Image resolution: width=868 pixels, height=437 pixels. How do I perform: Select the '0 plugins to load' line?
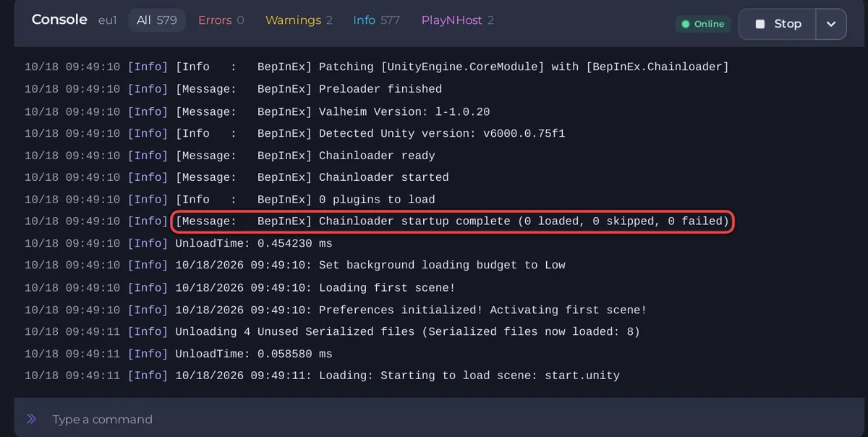[x=230, y=199]
